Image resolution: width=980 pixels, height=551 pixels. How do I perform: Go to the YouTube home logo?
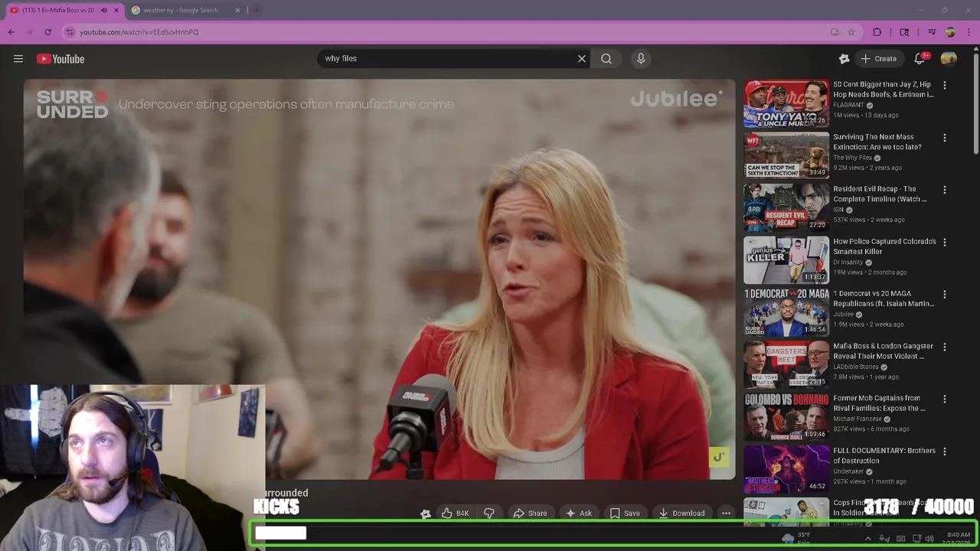point(60,59)
